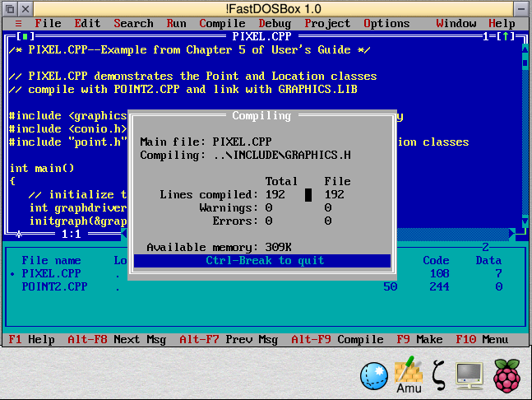Image resolution: width=532 pixels, height=400 pixels.
Task: Click the Main file: PIXEL.CPP line in dialog
Action: coord(206,142)
